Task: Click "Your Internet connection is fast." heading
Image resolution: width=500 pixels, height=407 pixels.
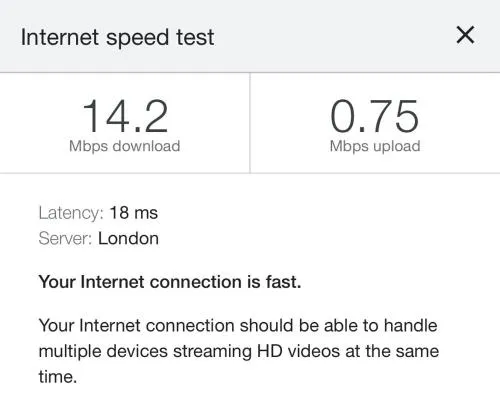Action: (x=170, y=282)
